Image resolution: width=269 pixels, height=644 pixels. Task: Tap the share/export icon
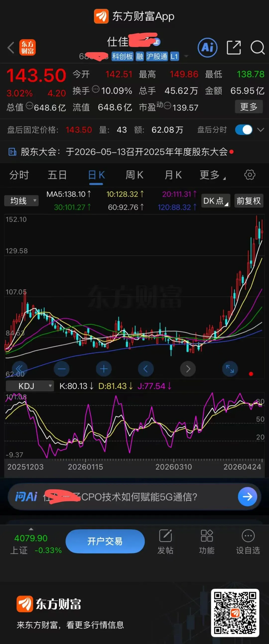pos(234,47)
